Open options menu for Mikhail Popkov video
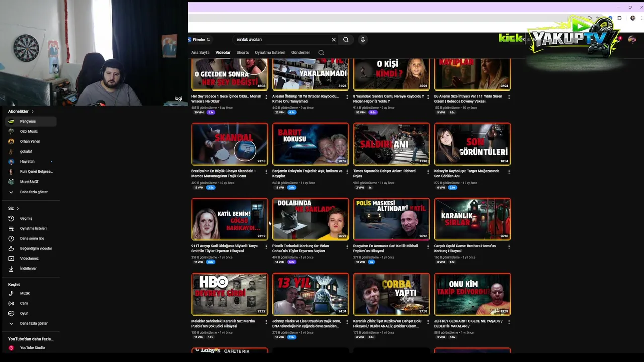The width and height of the screenshot is (644, 362). pyautogui.click(x=428, y=246)
